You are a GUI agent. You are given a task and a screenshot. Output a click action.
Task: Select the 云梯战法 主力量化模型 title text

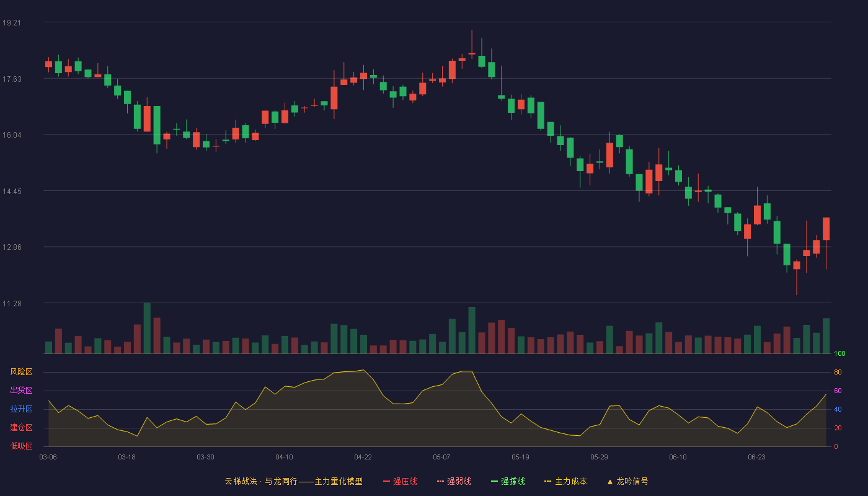point(293,481)
